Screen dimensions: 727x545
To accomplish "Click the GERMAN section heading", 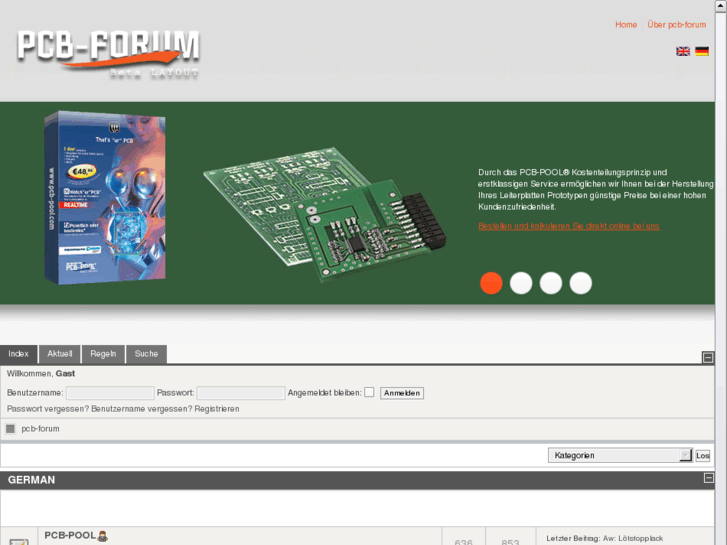I will tap(32, 480).
